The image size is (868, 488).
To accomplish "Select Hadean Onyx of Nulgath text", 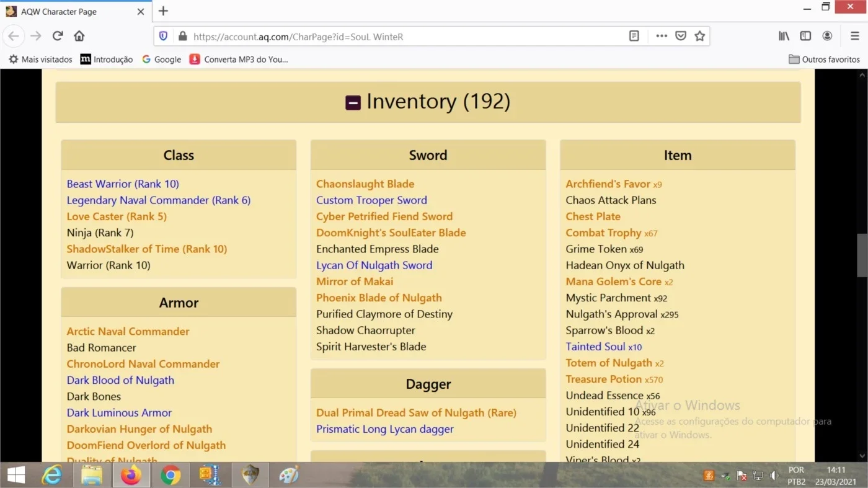I will [x=625, y=265].
